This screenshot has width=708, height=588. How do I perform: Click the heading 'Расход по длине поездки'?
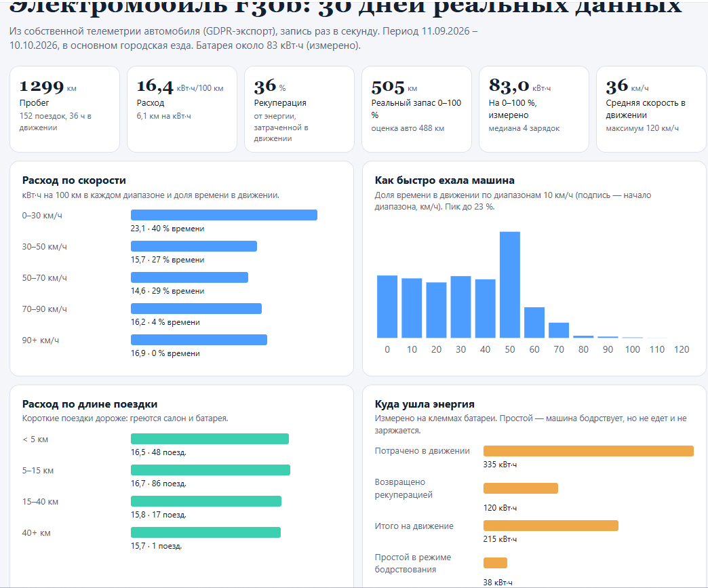click(x=90, y=404)
